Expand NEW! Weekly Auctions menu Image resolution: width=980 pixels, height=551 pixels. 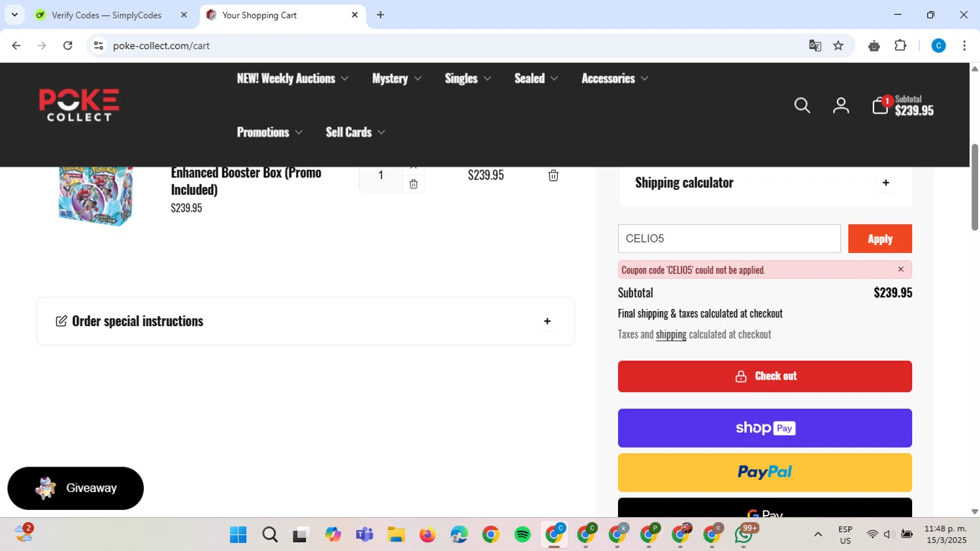tap(292, 78)
